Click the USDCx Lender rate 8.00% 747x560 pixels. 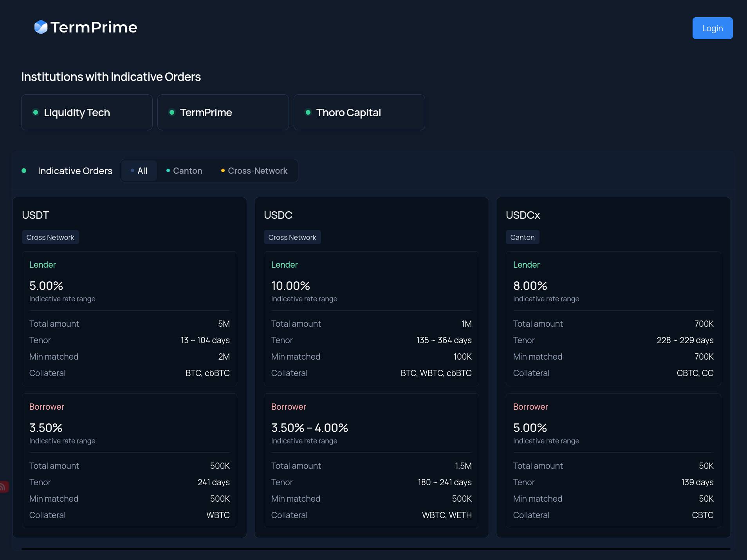(530, 286)
